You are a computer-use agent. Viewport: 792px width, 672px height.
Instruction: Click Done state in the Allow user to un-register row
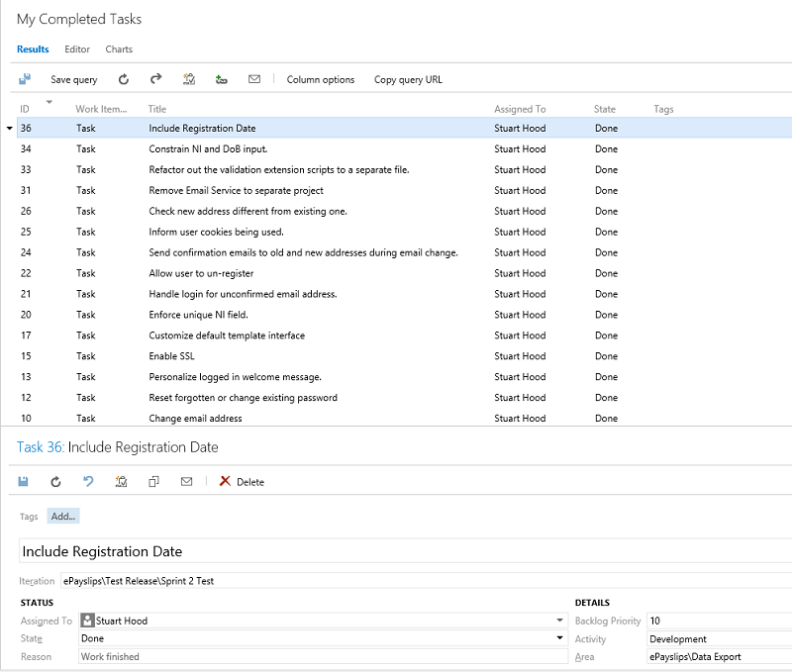606,273
